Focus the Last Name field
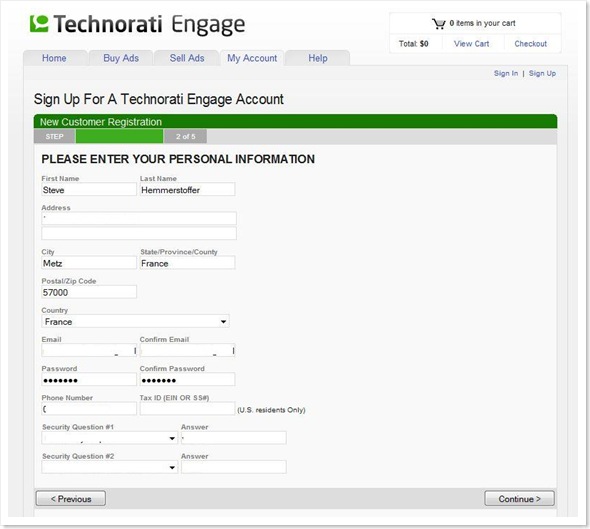 (187, 190)
